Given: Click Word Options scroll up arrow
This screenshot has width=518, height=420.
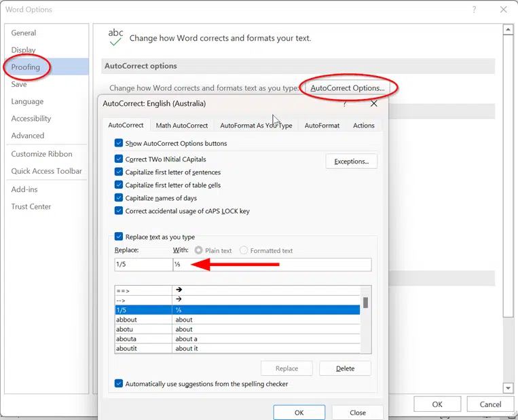Looking at the screenshot, I should (508, 29).
